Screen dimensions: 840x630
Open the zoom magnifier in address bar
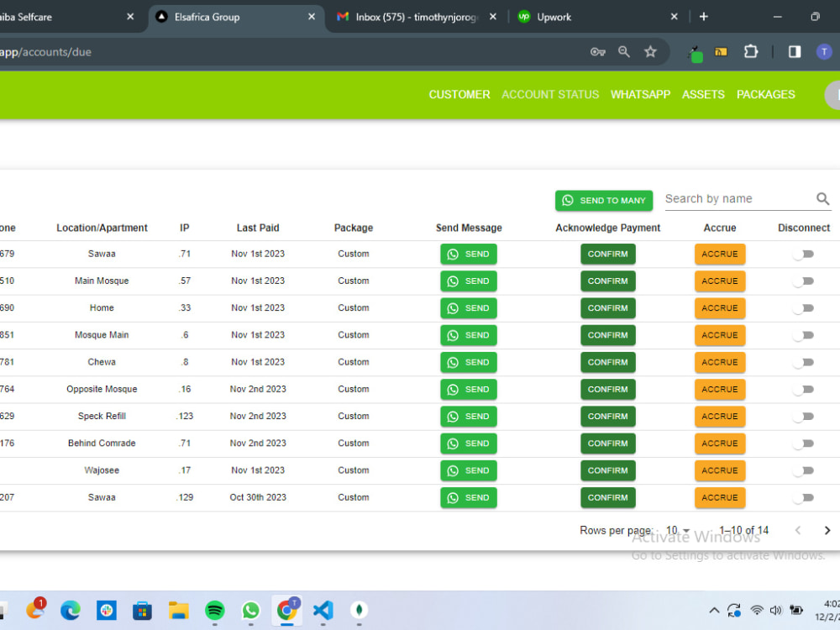tap(623, 52)
